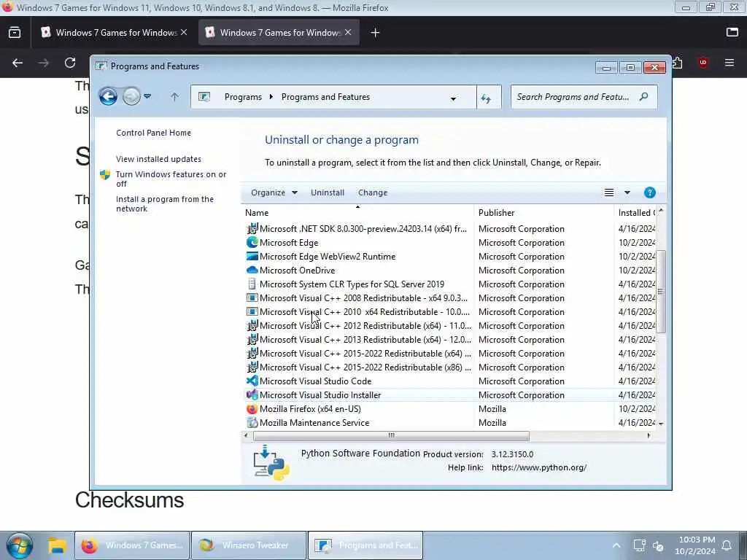The image size is (747, 560).
Task: Select the Mozilla Firefox program icon in the list
Action: click(252, 408)
